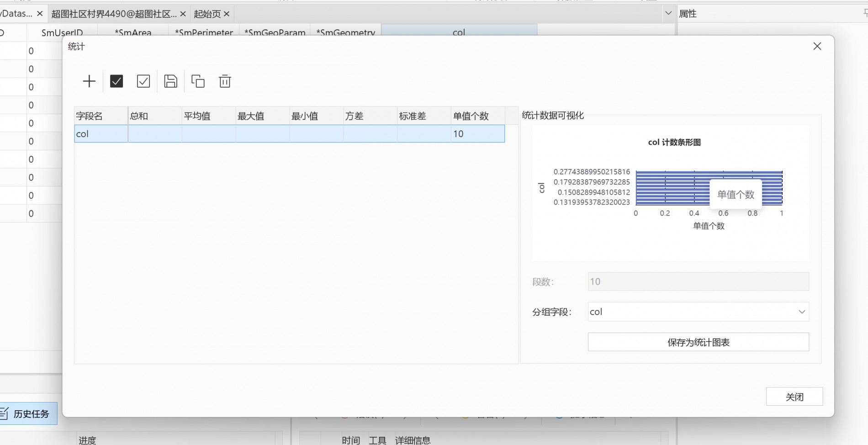868x445 pixels.
Task: Click the 字段名 column header
Action: (101, 116)
